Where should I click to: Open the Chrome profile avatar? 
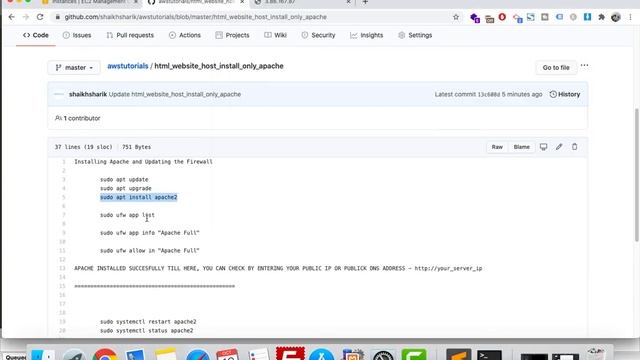pyautogui.click(x=616, y=17)
